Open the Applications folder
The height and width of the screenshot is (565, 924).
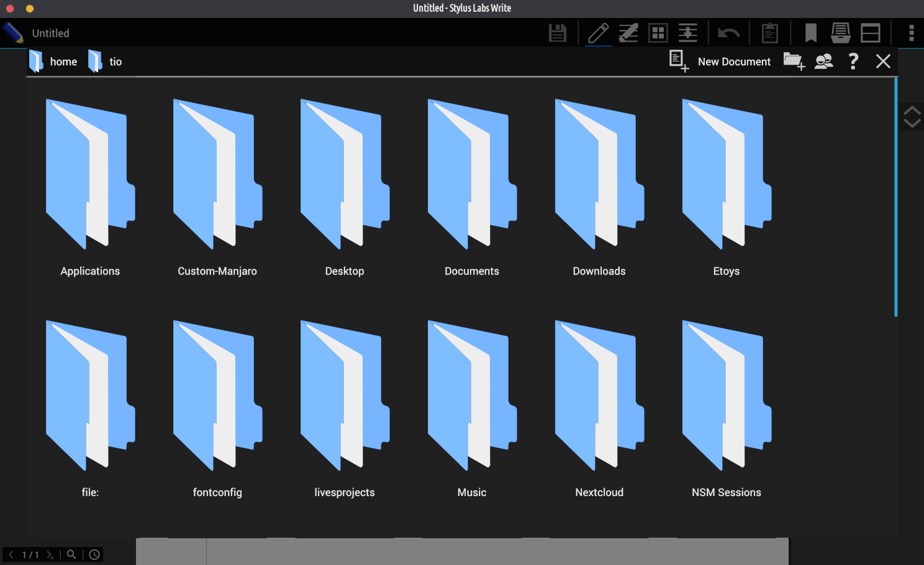(90, 187)
